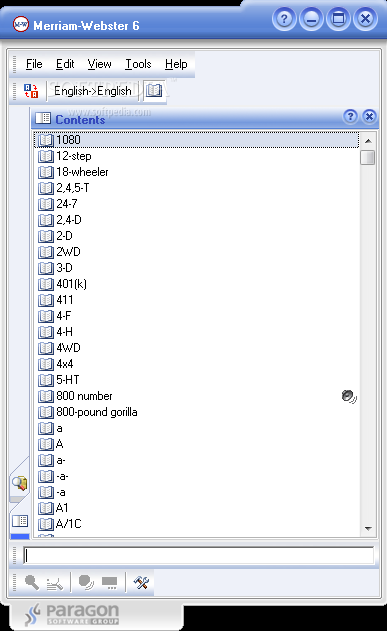This screenshot has width=387, height=631.
Task: Select the 800-pound gorilla entry
Action: tap(197, 412)
